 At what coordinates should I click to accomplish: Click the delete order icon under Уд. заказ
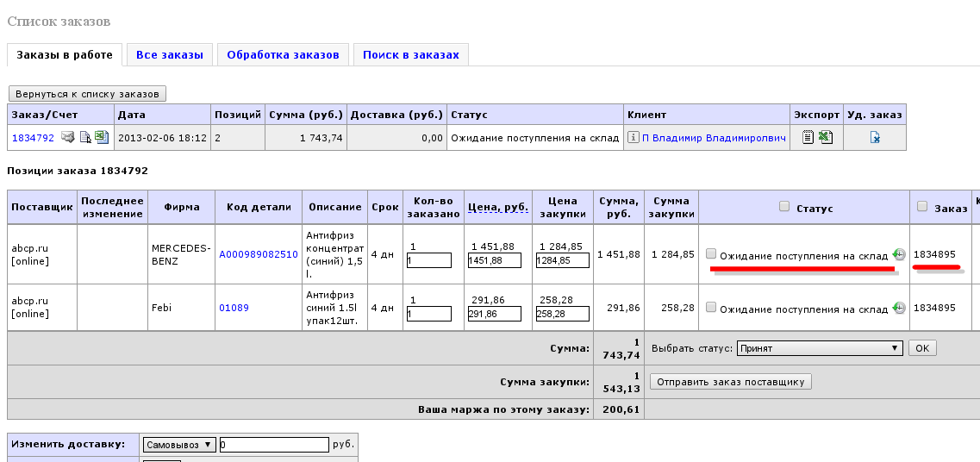[x=875, y=137]
